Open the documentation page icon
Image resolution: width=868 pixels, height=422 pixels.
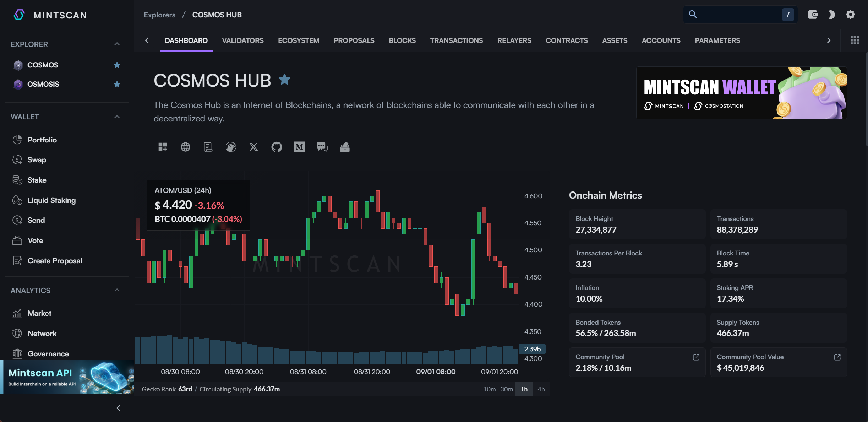(208, 147)
